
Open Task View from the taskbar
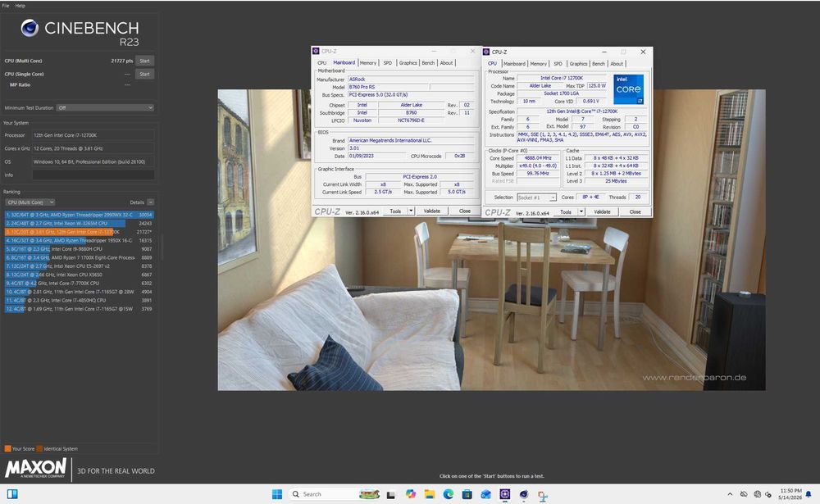coord(390,495)
